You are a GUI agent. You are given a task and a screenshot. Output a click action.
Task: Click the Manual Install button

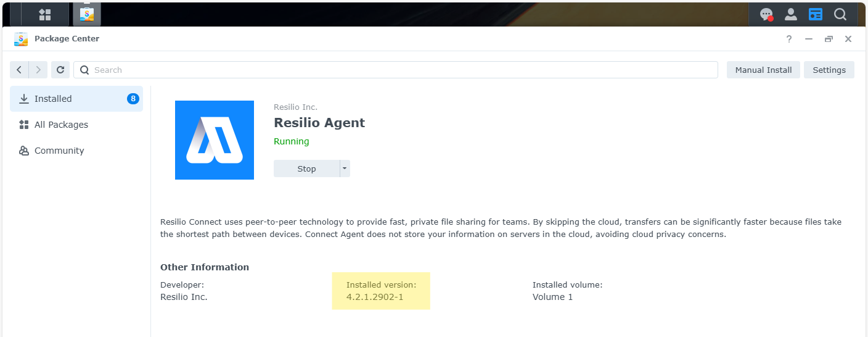(x=763, y=70)
